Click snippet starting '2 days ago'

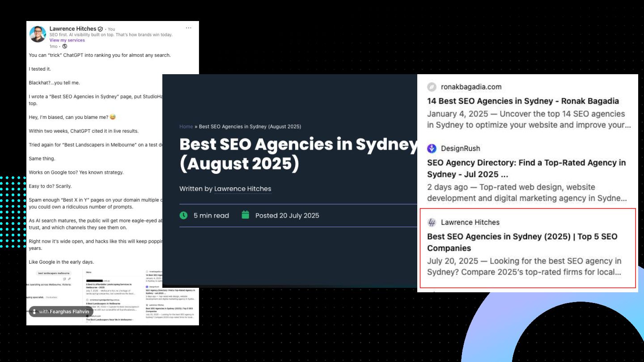[527, 193]
